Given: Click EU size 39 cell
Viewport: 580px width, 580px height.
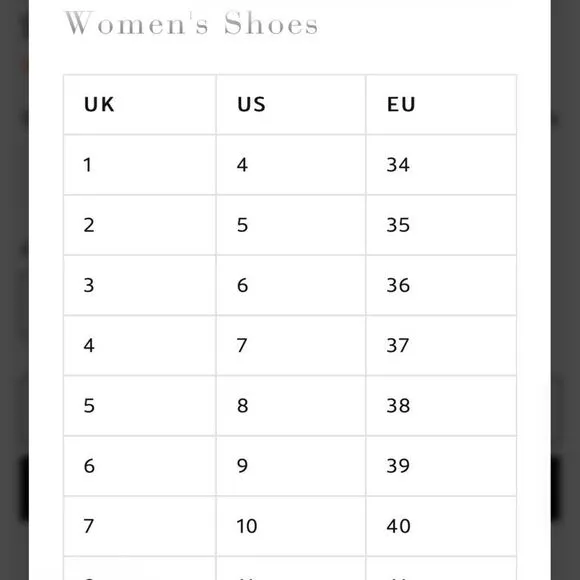Looking at the screenshot, I should coord(441,466).
